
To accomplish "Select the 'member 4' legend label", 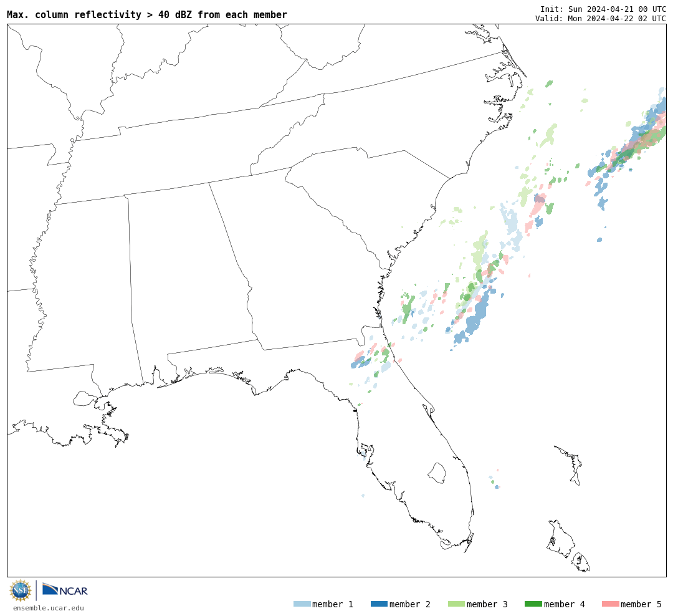I will (565, 604).
